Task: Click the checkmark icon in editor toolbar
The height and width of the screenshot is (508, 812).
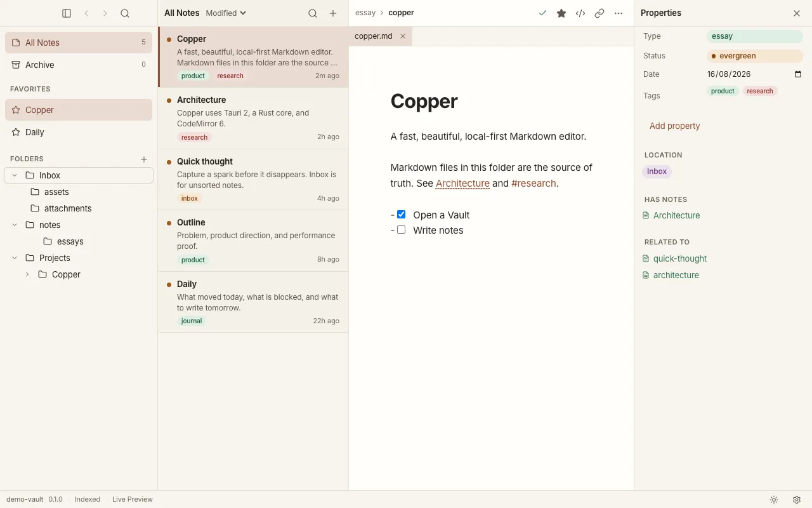Action: point(542,13)
